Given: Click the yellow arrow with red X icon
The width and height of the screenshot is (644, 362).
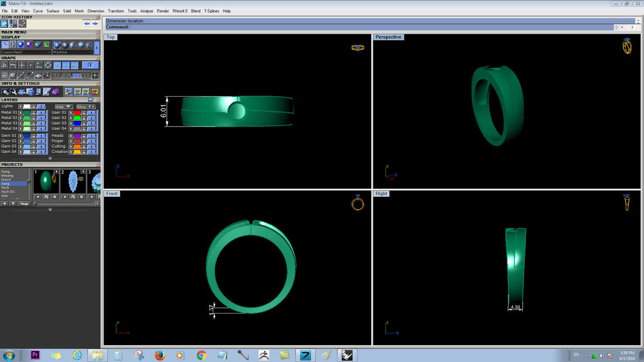Looking at the screenshot, I should pyautogui.click(x=95, y=92).
